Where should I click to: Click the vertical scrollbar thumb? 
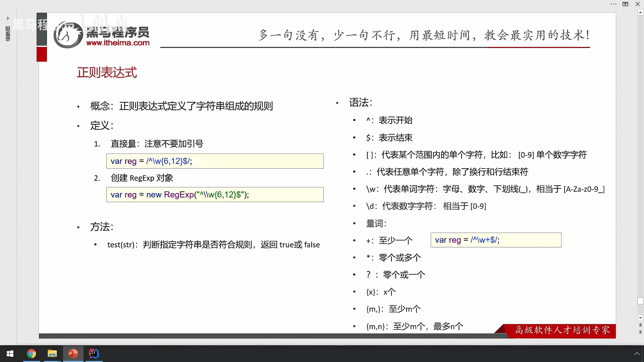click(640, 301)
